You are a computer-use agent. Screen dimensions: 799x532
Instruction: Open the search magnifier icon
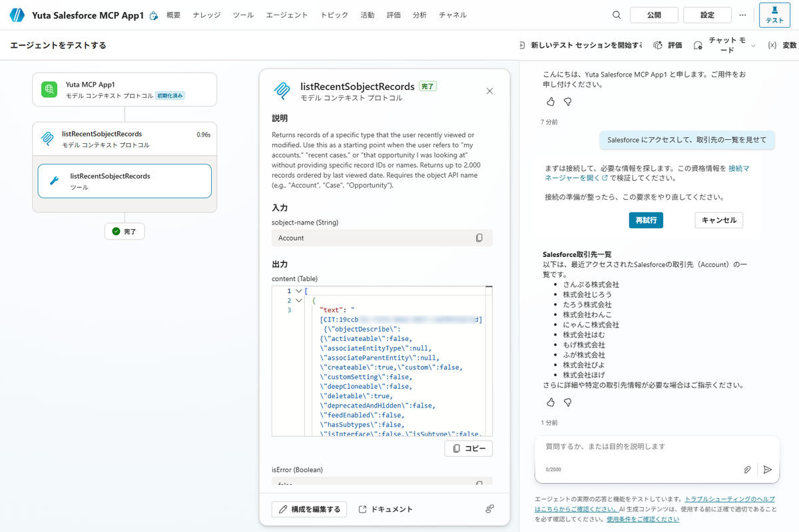[617, 15]
